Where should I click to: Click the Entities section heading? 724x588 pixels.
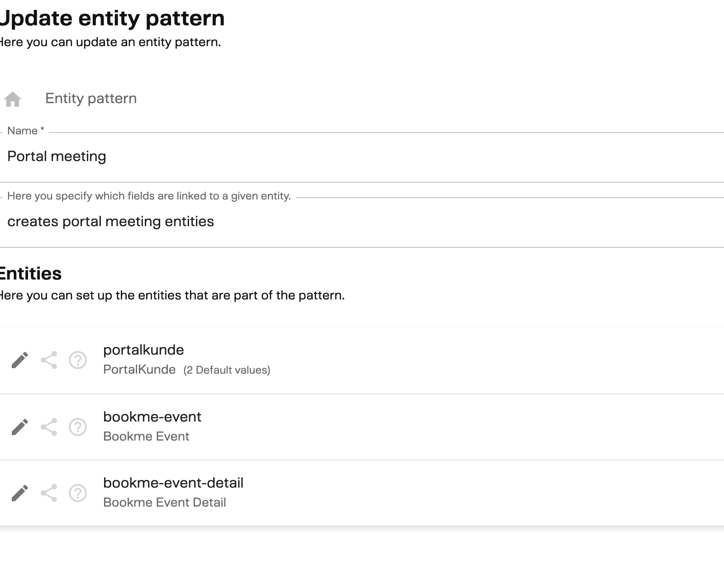pos(30,273)
